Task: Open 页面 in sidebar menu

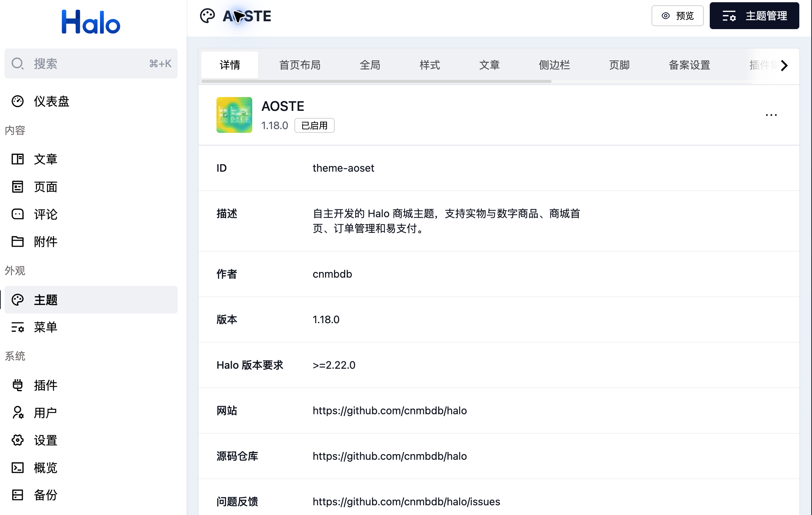Action: click(91, 187)
